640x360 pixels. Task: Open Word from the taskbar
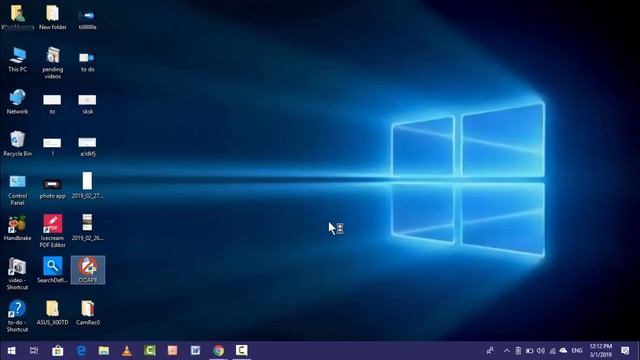[196, 351]
